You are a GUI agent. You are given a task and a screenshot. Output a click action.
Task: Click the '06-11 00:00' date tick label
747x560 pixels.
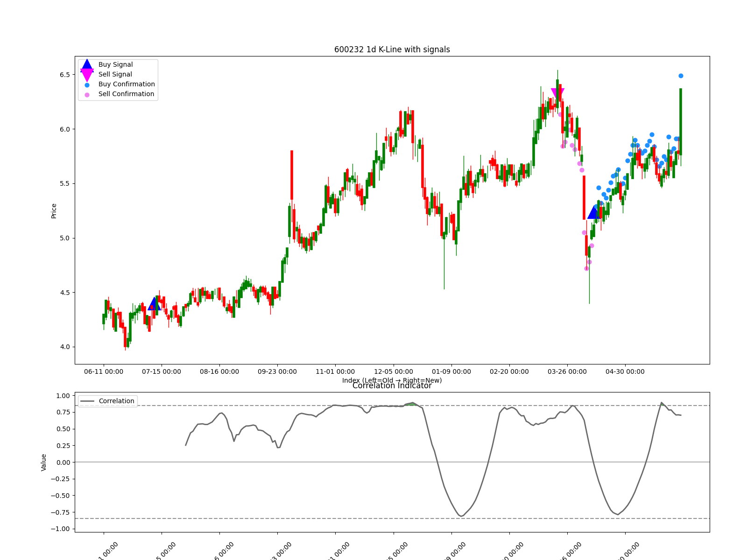(104, 372)
